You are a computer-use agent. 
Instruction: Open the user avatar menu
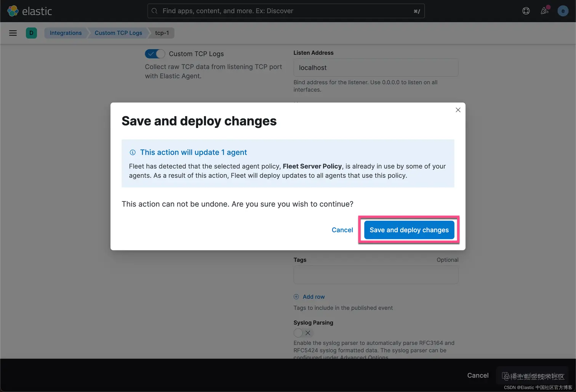563,11
